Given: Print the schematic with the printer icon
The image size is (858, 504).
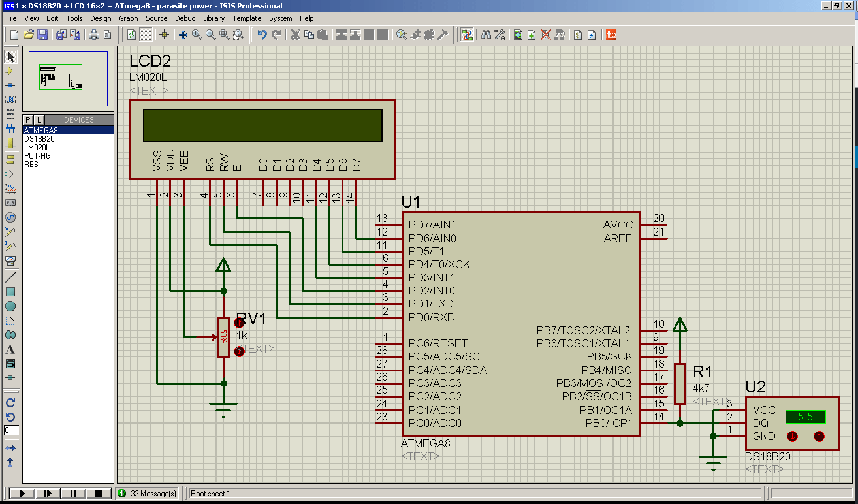Looking at the screenshot, I should click(93, 35).
